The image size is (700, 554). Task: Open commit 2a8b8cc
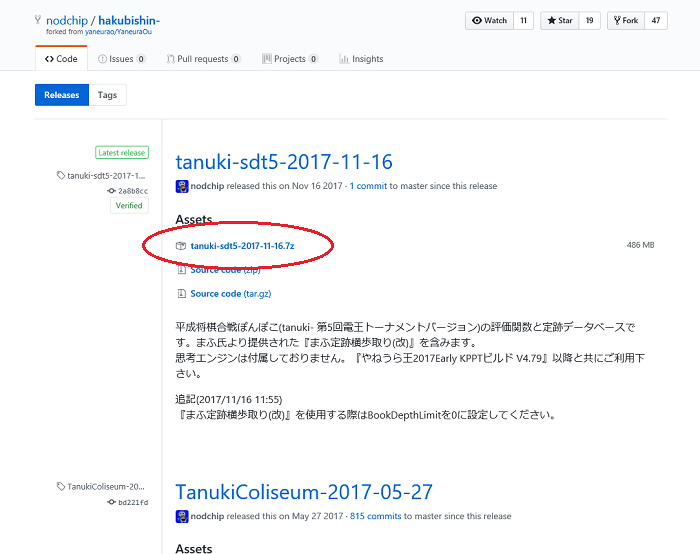(x=133, y=191)
